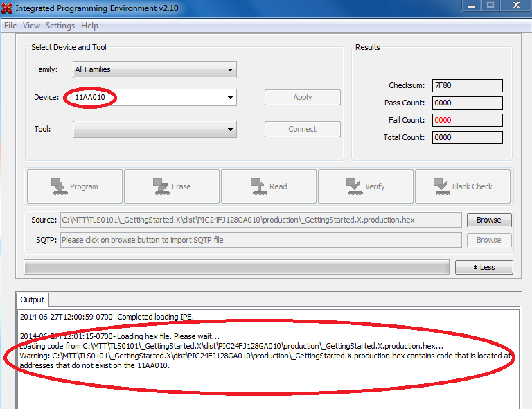
Task: Click the IPE application icon in title bar
Action: 8,6
